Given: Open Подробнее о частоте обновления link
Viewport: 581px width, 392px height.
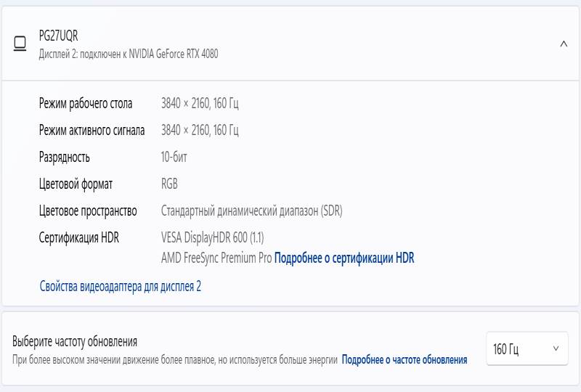Looking at the screenshot, I should [x=405, y=359].
